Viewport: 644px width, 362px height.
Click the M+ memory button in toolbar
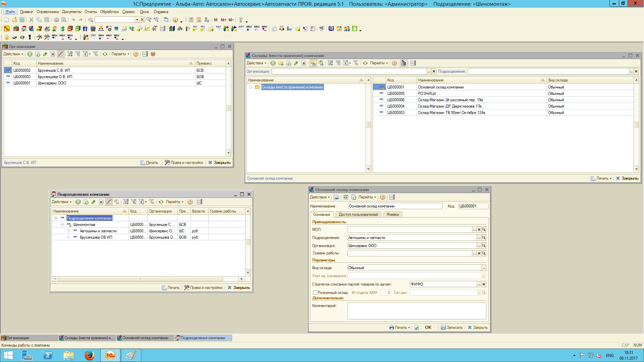(x=223, y=20)
